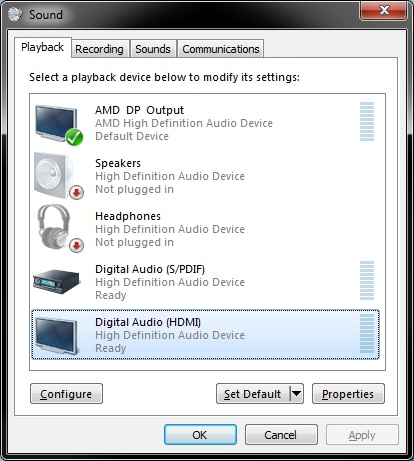Click the green default checkmark on AMD DP Output
Viewport: 414px width, 461px height.
(74, 137)
